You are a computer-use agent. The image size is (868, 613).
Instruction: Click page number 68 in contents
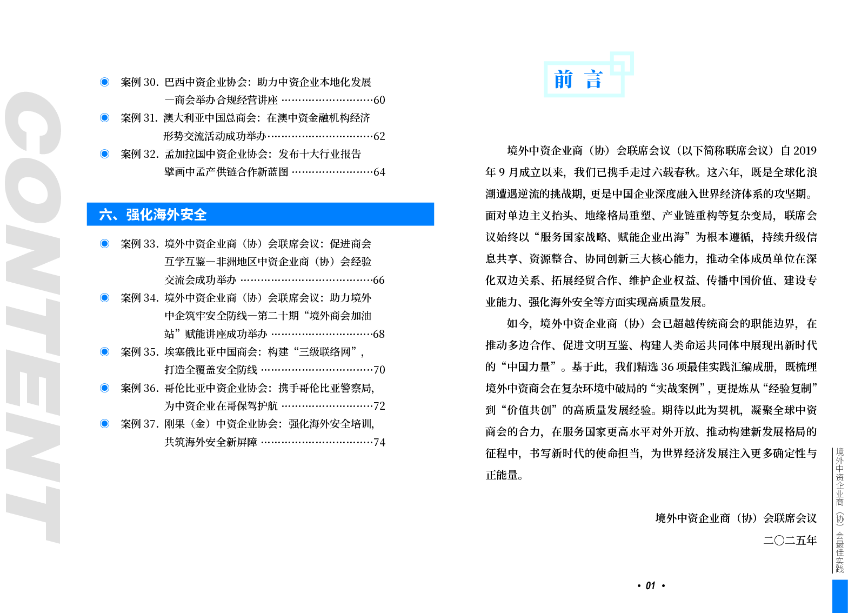tap(379, 334)
